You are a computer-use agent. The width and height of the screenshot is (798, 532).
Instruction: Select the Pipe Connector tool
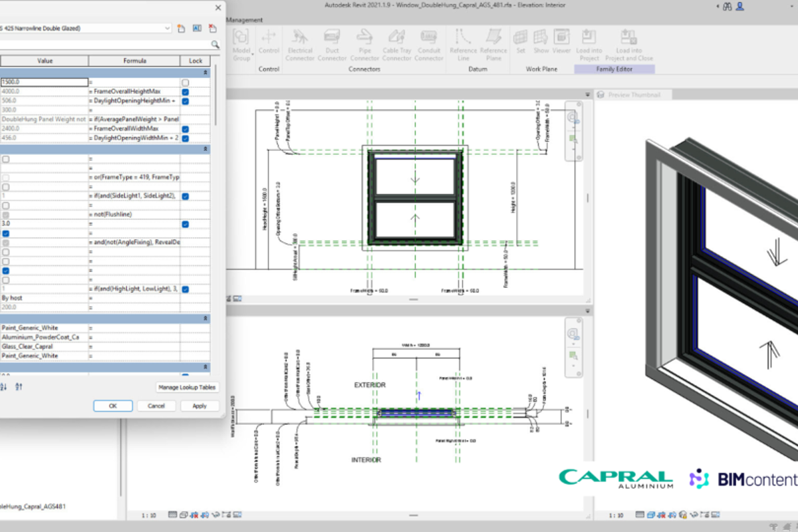[x=364, y=45]
